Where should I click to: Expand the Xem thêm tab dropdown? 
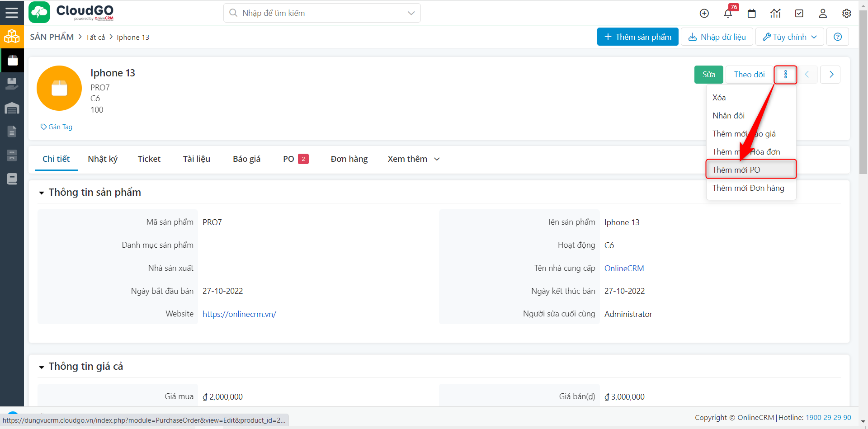click(414, 159)
